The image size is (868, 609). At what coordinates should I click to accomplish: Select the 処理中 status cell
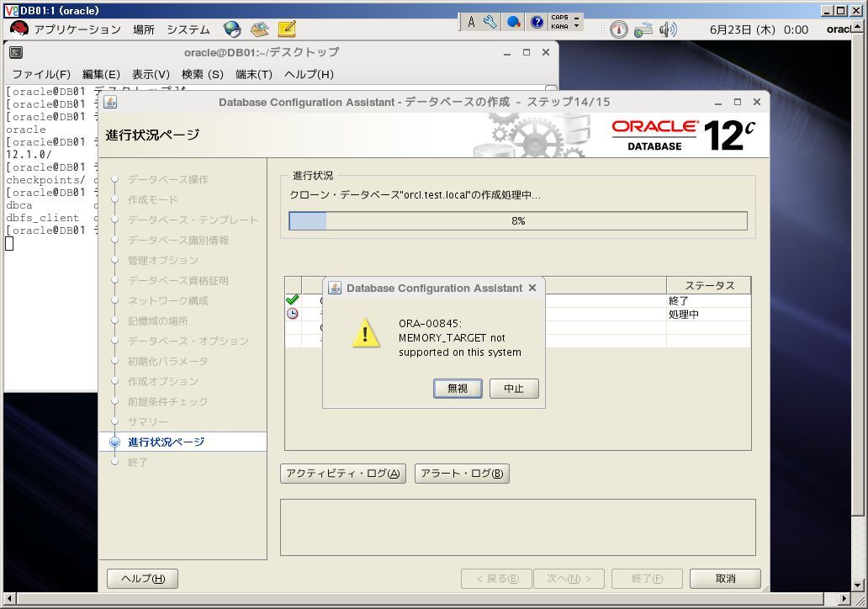(x=709, y=315)
